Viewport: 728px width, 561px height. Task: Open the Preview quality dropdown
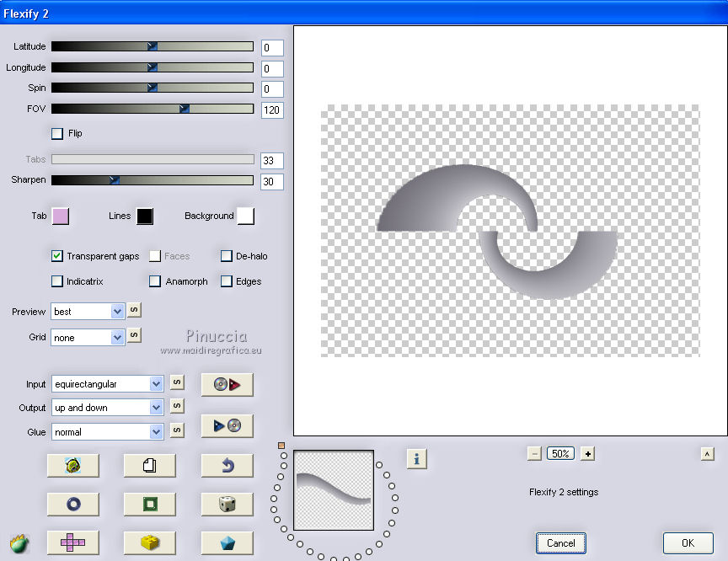tap(88, 312)
